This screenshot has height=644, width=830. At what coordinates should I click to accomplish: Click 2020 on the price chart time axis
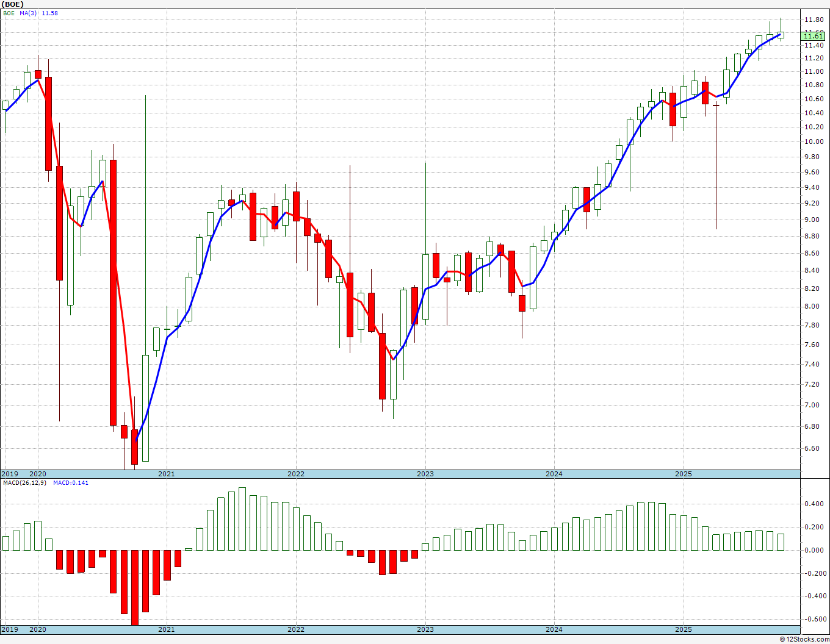point(38,474)
